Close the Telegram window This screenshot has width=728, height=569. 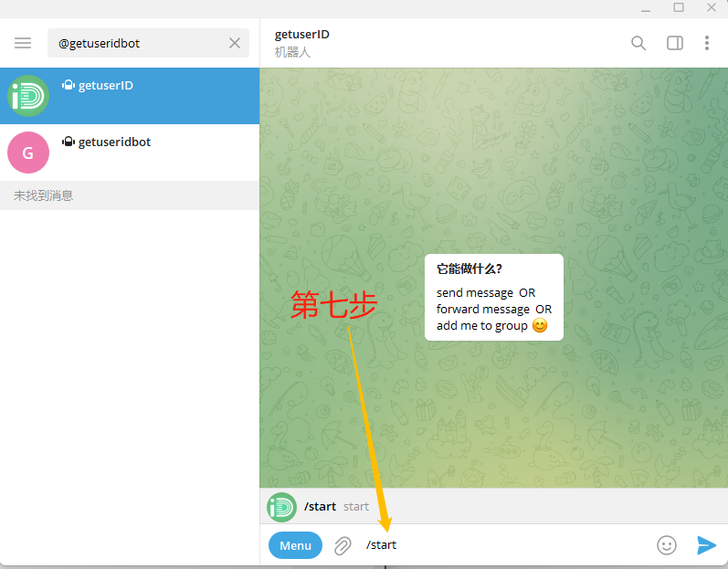(x=712, y=7)
